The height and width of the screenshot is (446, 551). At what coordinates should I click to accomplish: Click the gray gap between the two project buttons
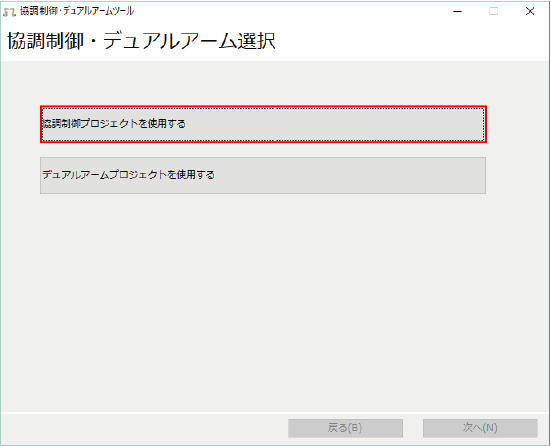(263, 150)
